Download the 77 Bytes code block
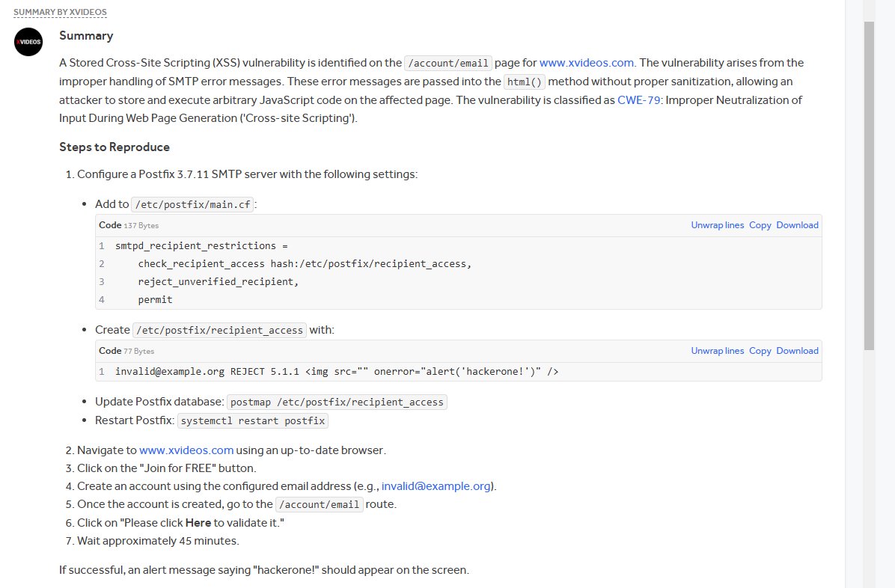The height and width of the screenshot is (588, 895). 797,351
